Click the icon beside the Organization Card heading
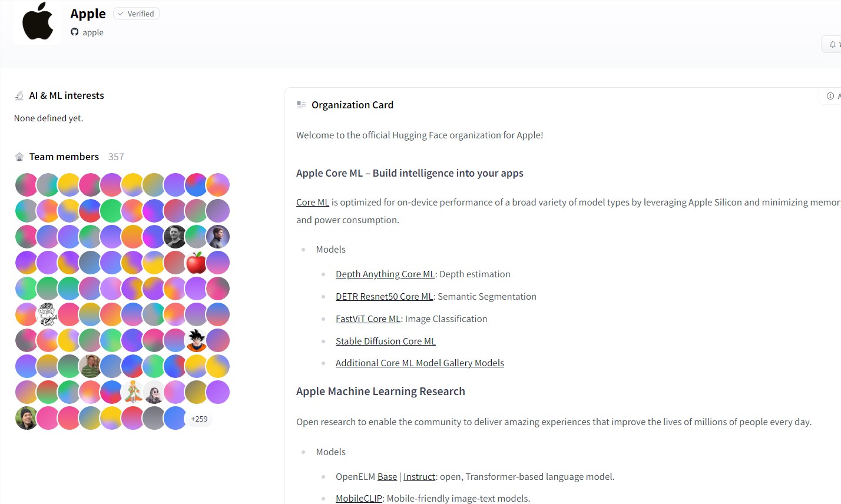Screen dimensions: 841x504 [x=302, y=104]
